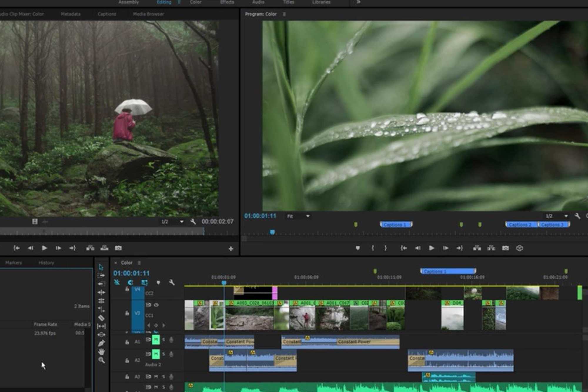Select the Ripple Edit tool
588x392 pixels.
point(101,292)
